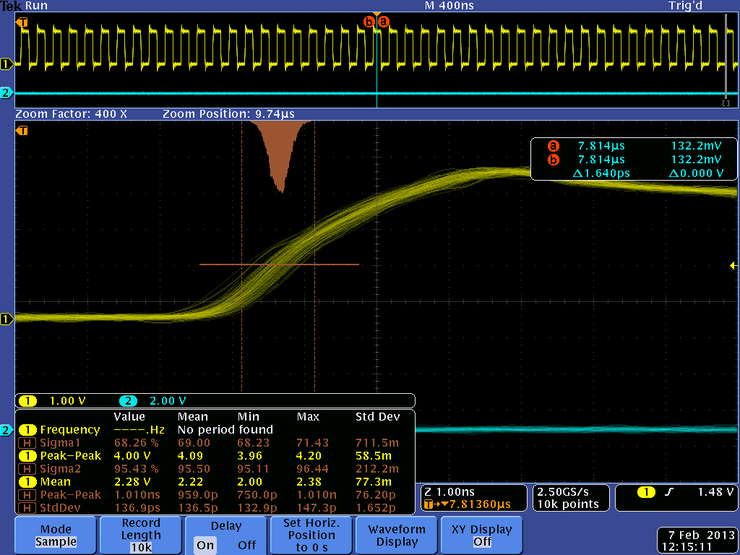The image size is (740, 555).
Task: Open the Mode Sample menu
Action: tap(56, 535)
